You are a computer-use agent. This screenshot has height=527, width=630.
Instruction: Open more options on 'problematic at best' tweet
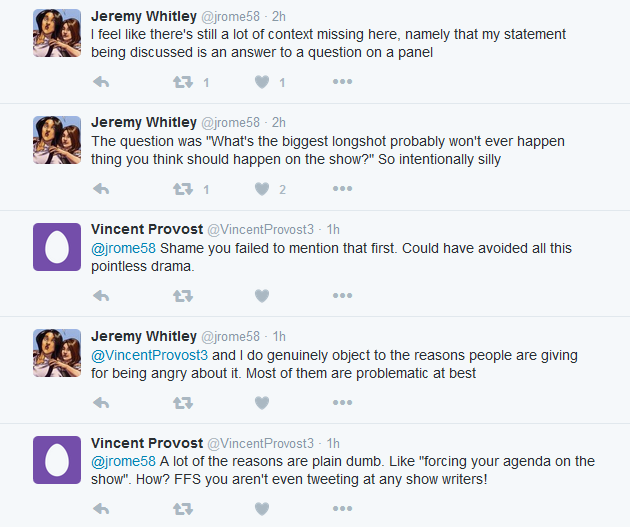[x=342, y=403]
